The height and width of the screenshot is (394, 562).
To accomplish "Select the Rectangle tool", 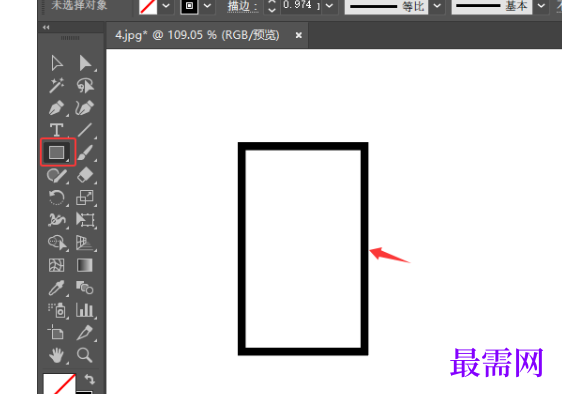I will click(57, 152).
